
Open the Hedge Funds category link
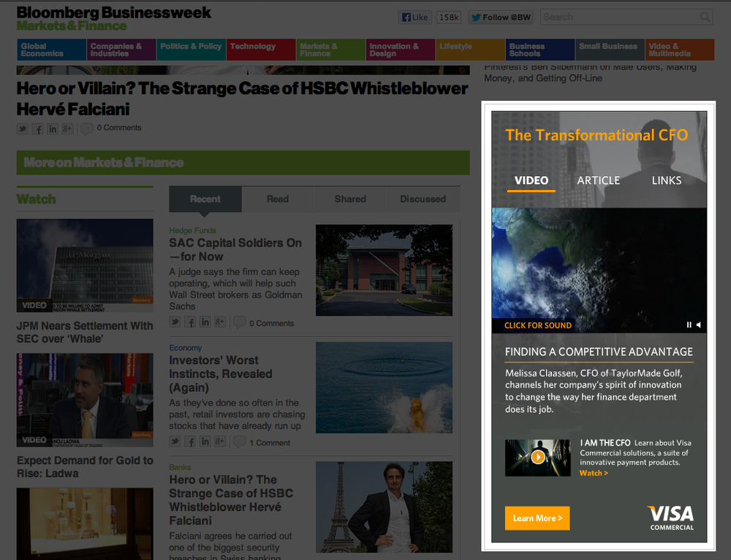[x=192, y=230]
